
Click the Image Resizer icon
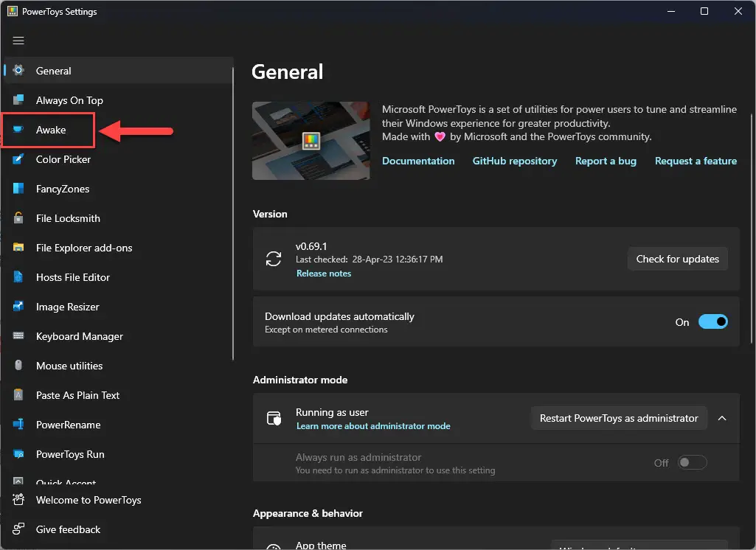18,306
